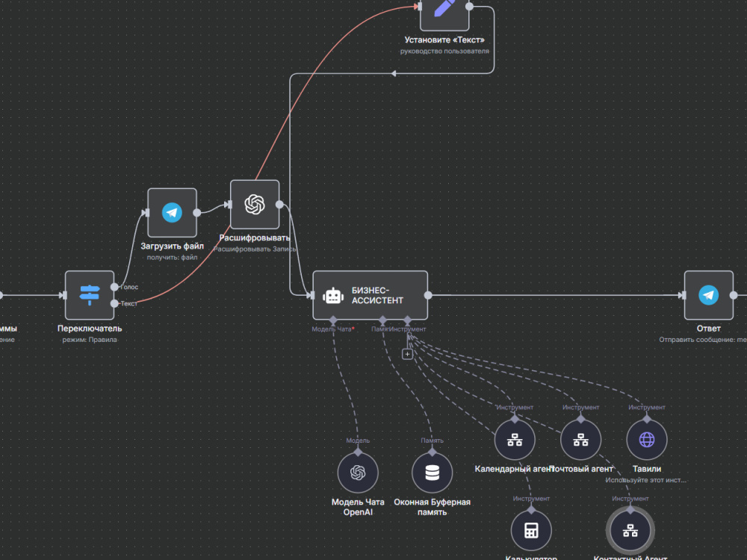Click the Переключатель node label

click(90, 329)
